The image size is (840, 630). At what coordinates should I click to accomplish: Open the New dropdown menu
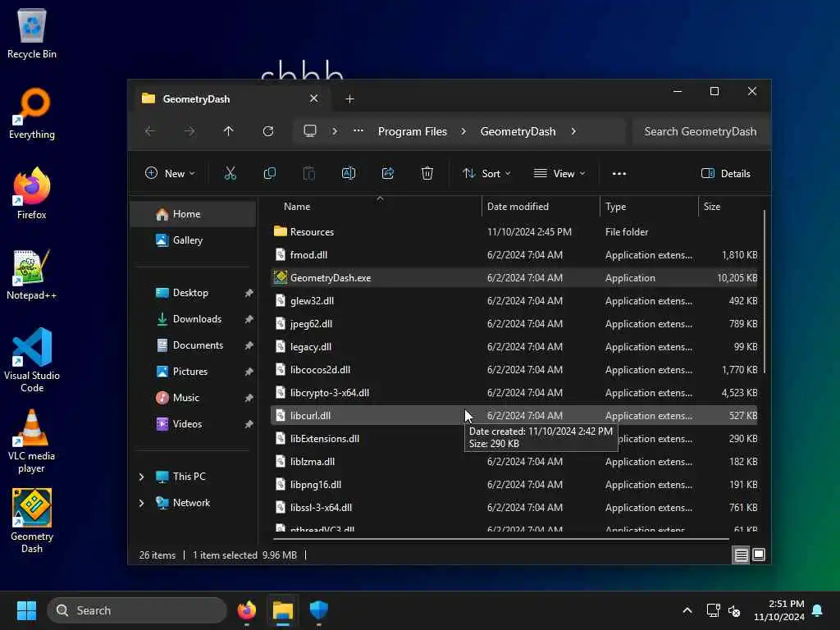(x=170, y=174)
